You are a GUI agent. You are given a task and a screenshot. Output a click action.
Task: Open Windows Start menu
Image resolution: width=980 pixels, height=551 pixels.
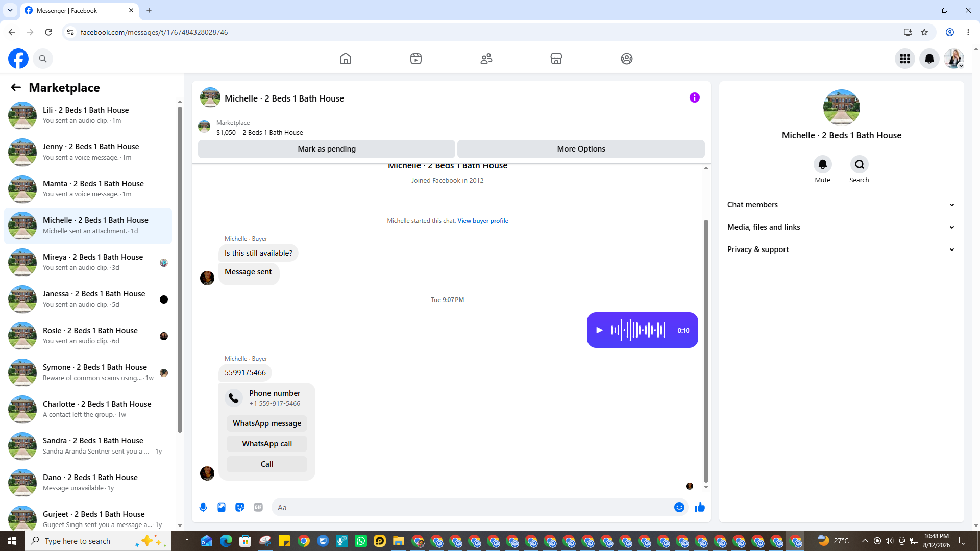tap(12, 541)
